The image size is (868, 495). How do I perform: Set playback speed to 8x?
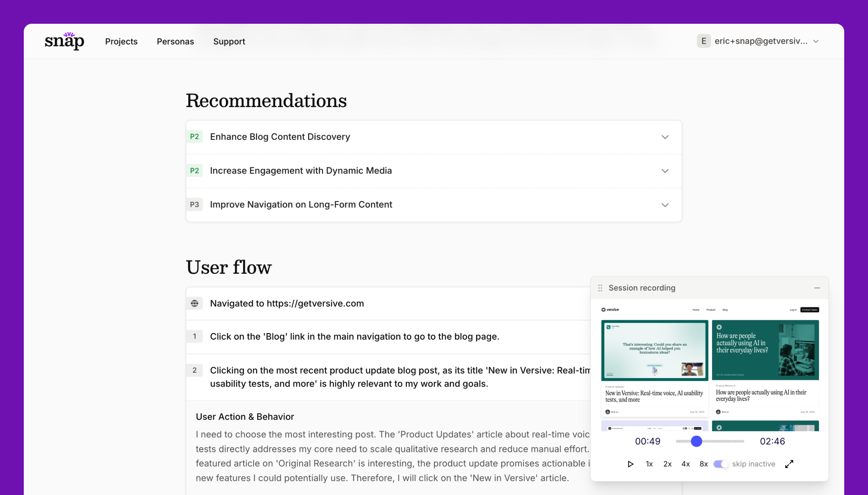704,464
